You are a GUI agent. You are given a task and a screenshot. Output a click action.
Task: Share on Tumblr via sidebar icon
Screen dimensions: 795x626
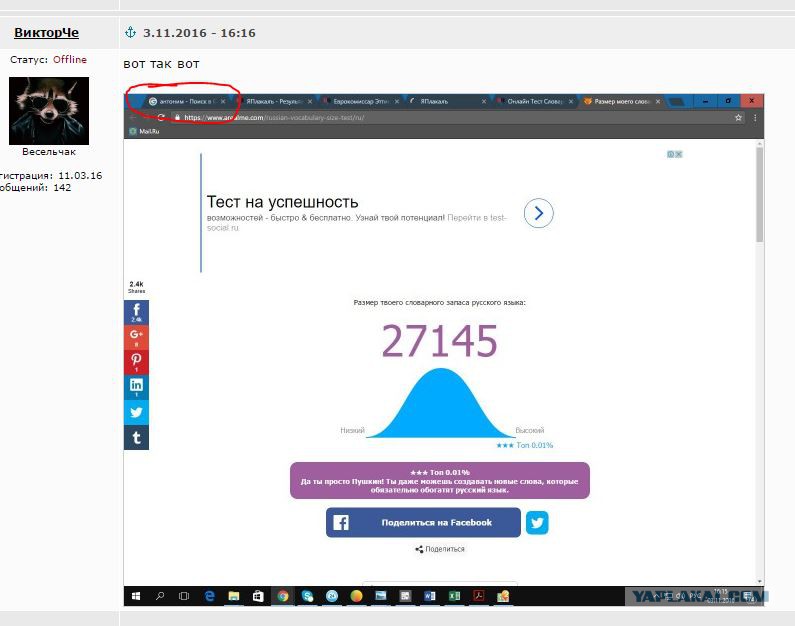point(136,437)
